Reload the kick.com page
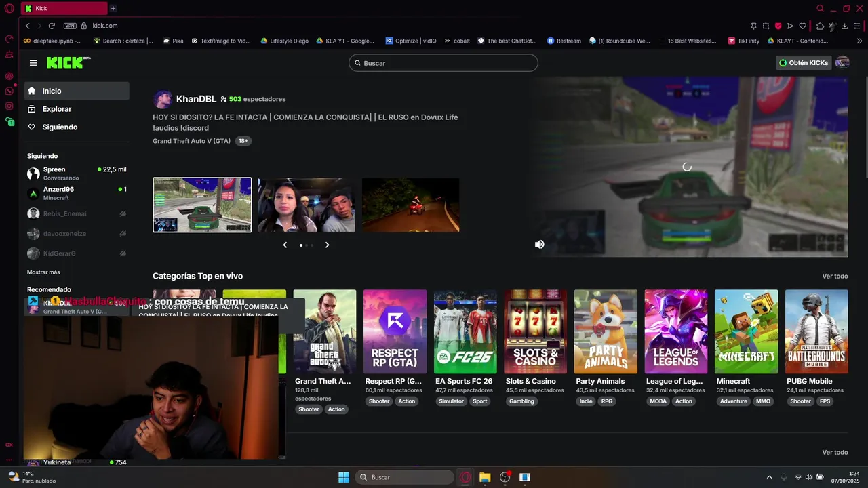Screen dimensions: 868x488 pos(52,26)
